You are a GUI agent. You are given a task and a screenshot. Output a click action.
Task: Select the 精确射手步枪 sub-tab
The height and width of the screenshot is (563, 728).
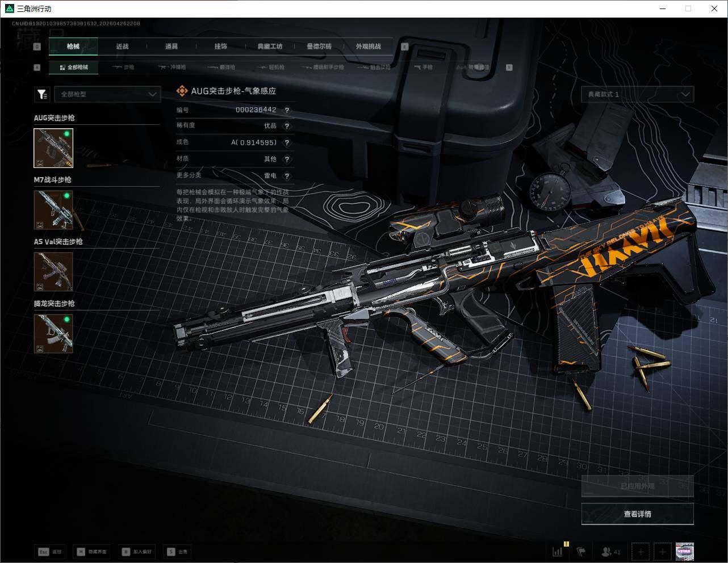tap(324, 67)
